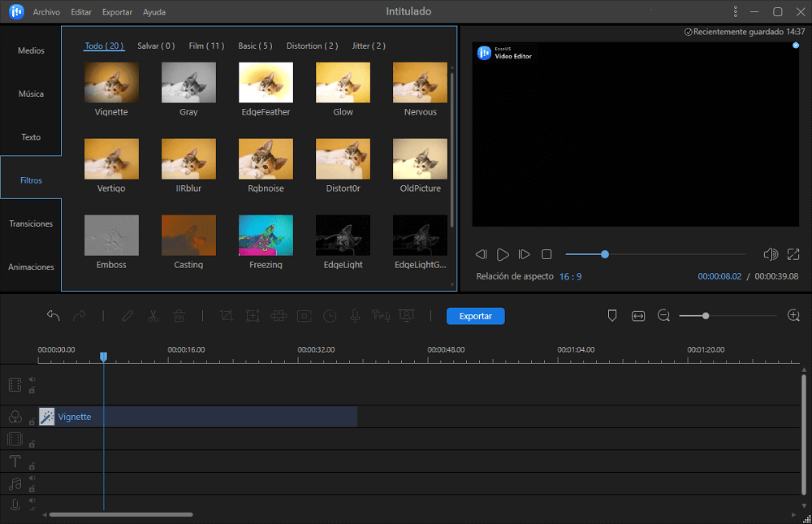Step to the next frame
812x524 pixels.
pos(524,254)
